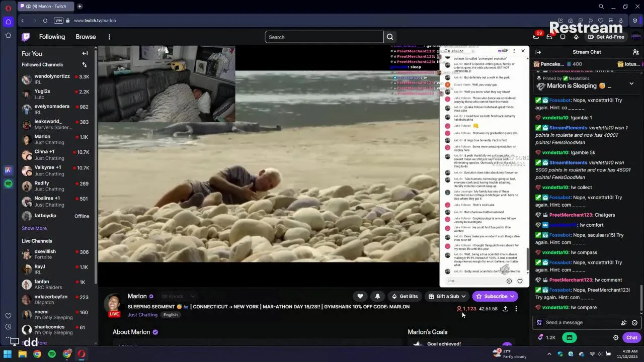Send message with the Chat button
Screen dimensions: 644x362
coord(631,337)
